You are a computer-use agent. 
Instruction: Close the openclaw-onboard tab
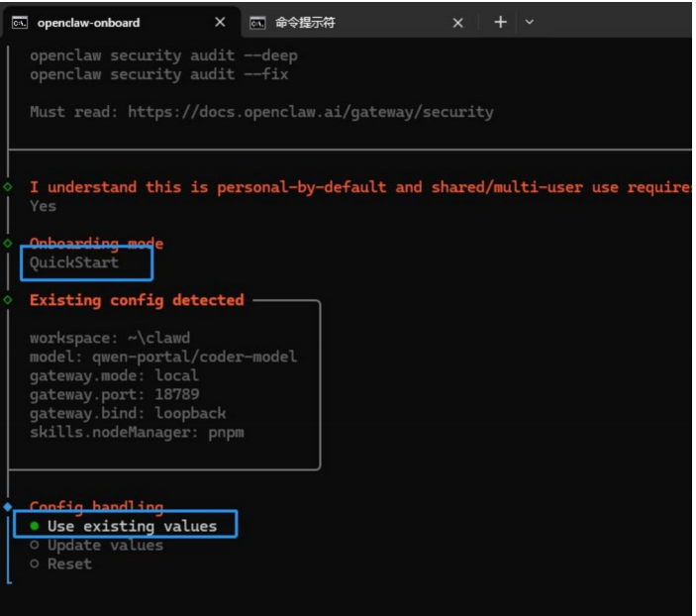pyautogui.click(x=220, y=23)
